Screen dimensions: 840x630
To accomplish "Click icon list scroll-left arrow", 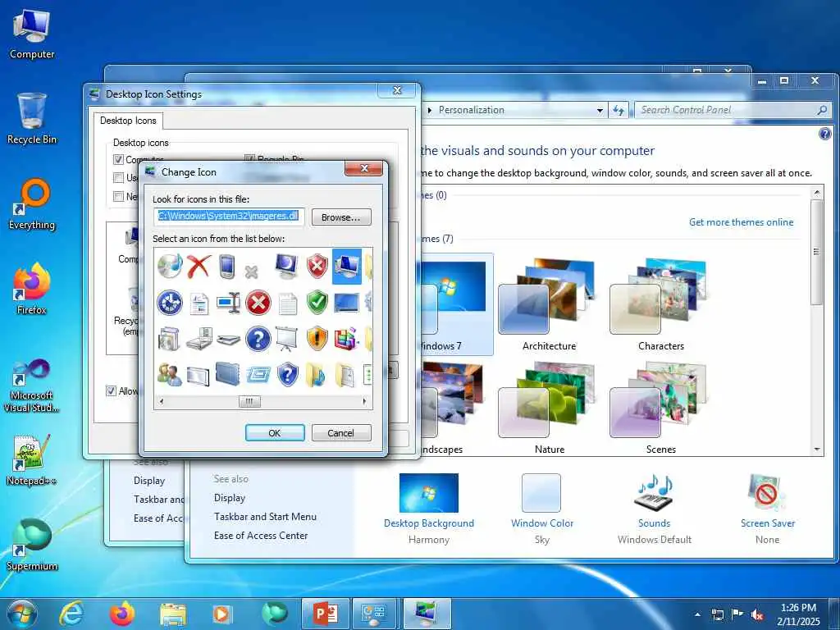I will tap(162, 401).
